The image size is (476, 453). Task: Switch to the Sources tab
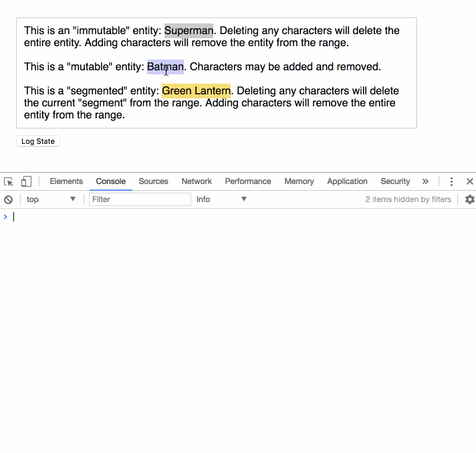click(153, 181)
